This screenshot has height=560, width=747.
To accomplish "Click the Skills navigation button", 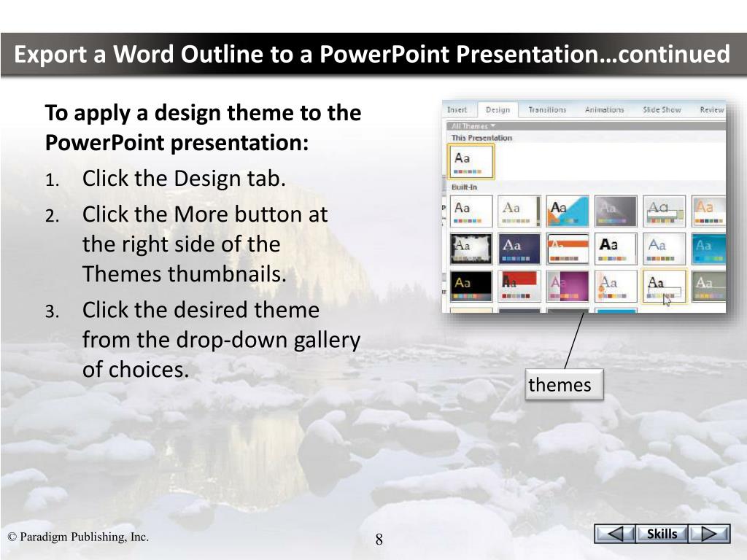I will (662, 534).
